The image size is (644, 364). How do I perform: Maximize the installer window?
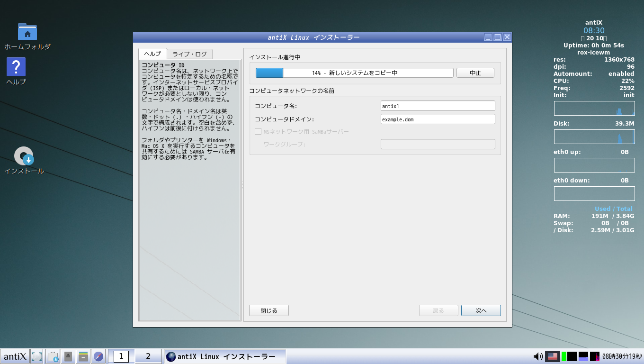pyautogui.click(x=498, y=37)
